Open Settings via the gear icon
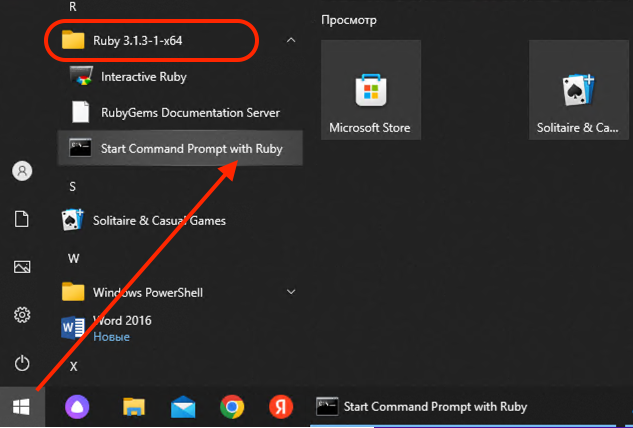 coord(22,315)
